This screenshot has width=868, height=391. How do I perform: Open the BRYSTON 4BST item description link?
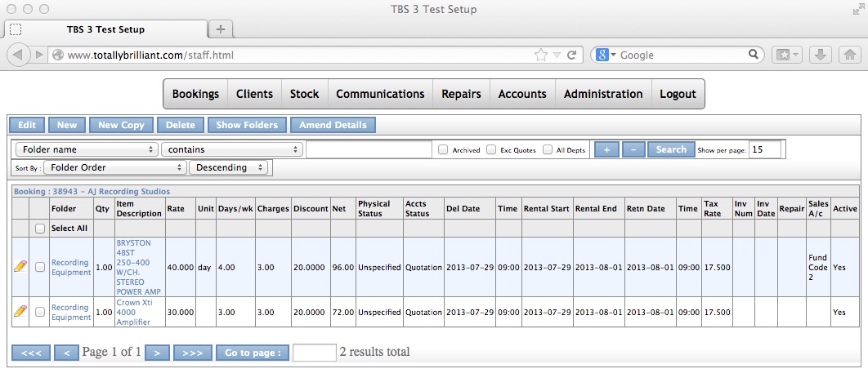tap(138, 267)
